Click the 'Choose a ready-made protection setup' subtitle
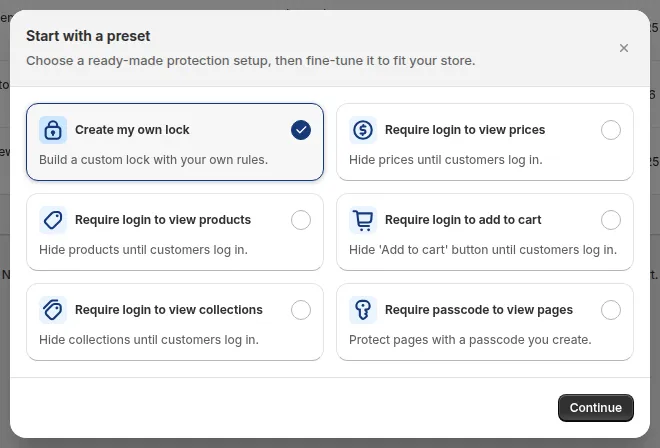Screen dimensions: 660x448 pyautogui.click(x=250, y=61)
